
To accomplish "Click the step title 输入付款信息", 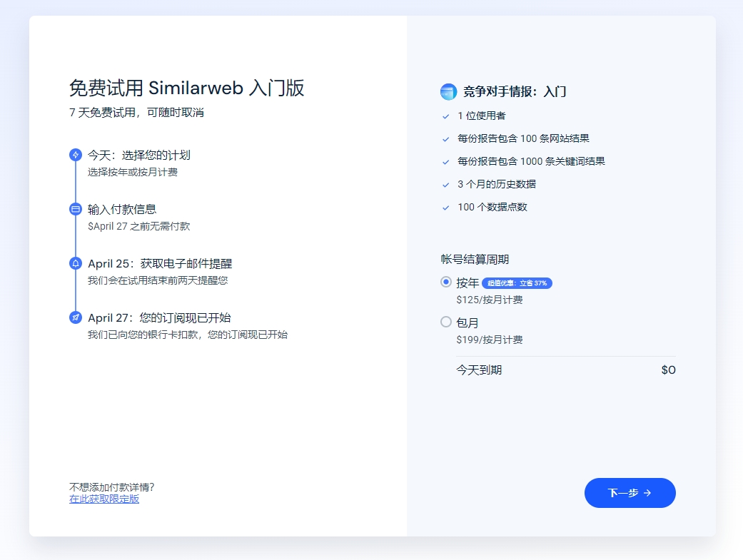I will click(122, 209).
